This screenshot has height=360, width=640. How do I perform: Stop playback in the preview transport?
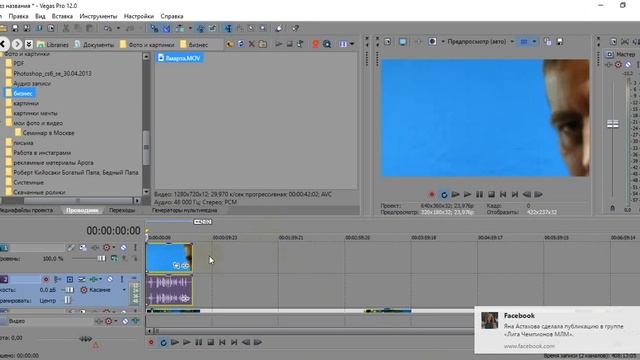(491, 194)
